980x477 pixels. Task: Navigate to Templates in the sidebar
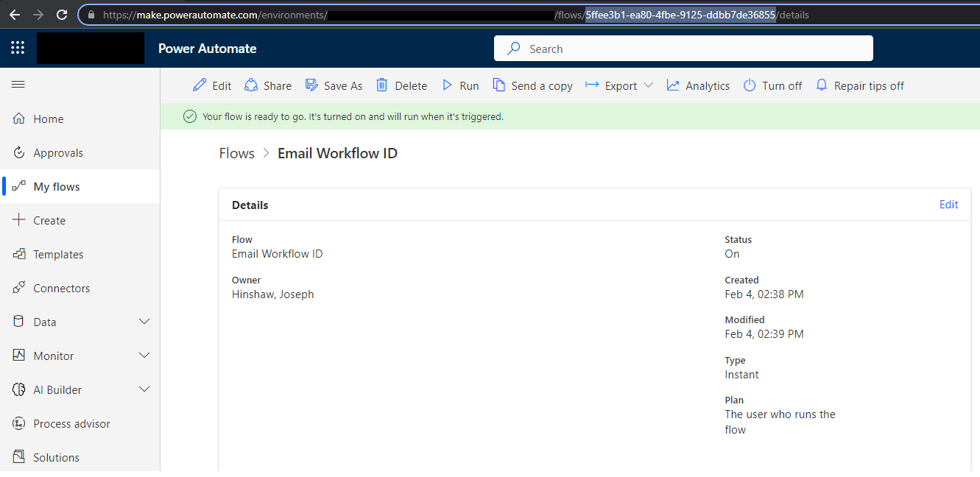coord(59,254)
